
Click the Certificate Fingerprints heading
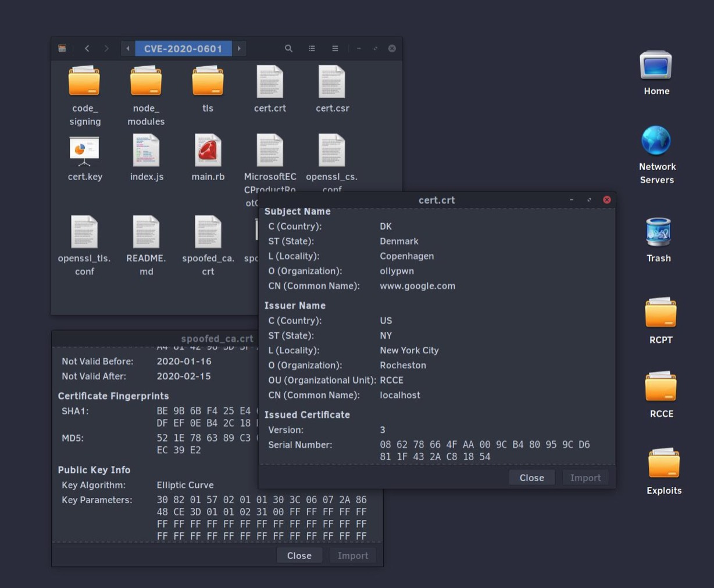pos(113,396)
